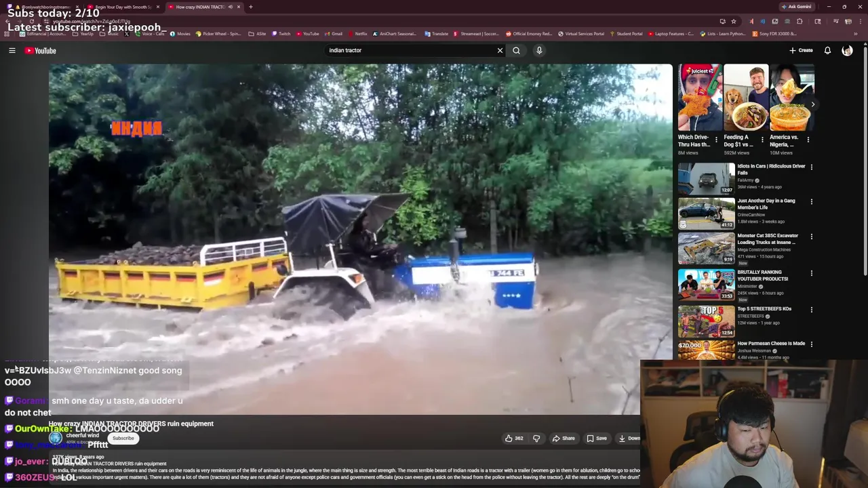Switch to the '@onlywatchboringstreamer' tab
Screen dimensions: 868x488
46,7
